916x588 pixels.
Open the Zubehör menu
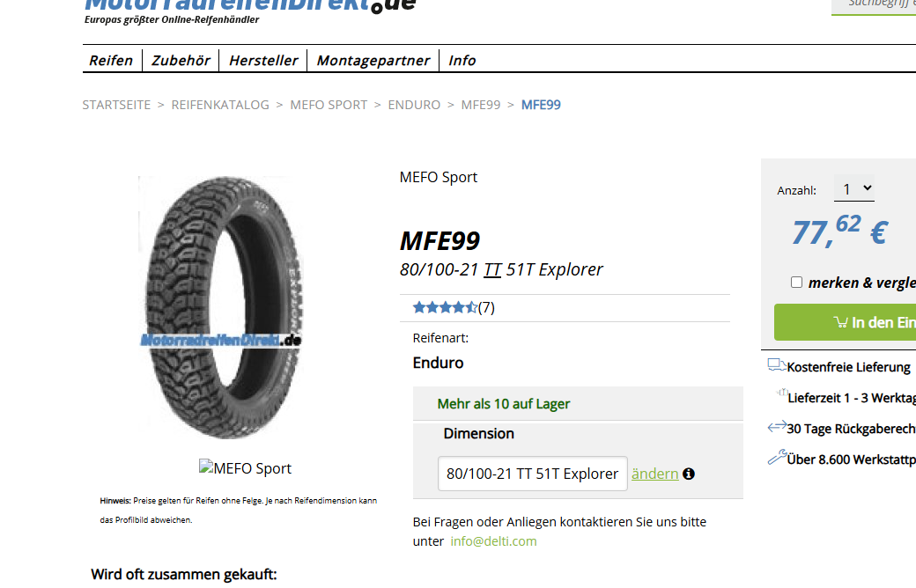181,60
